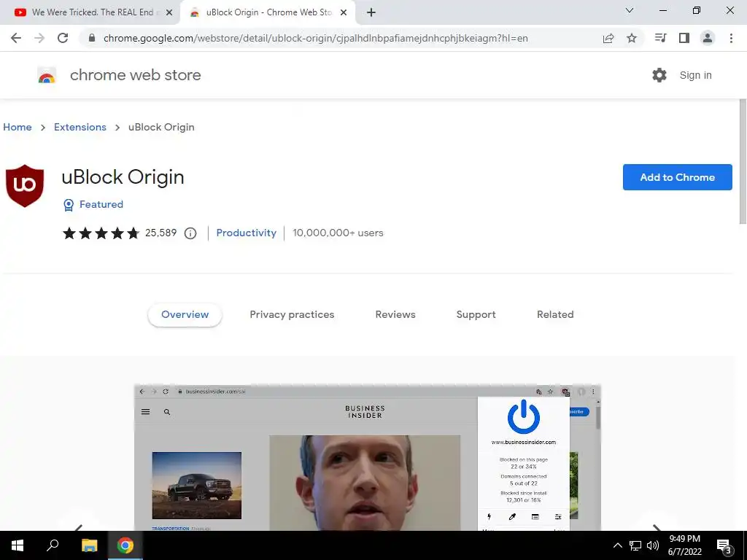Switch to the YouTube video tab

[x=90, y=12]
